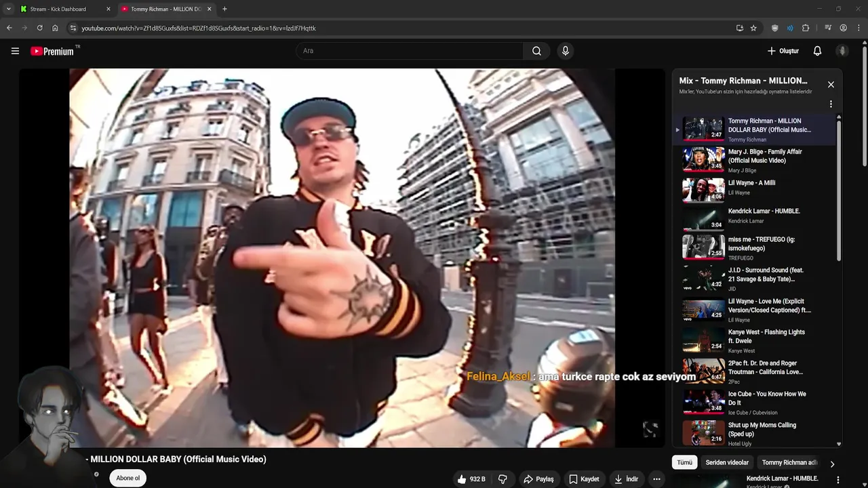This screenshot has height=488, width=868.
Task: Go to the browser home page
Action: point(55,28)
